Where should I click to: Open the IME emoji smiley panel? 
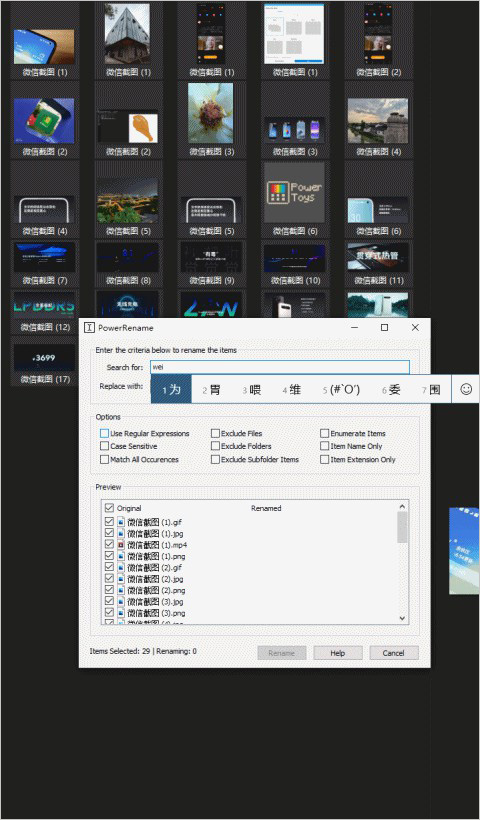[466, 389]
